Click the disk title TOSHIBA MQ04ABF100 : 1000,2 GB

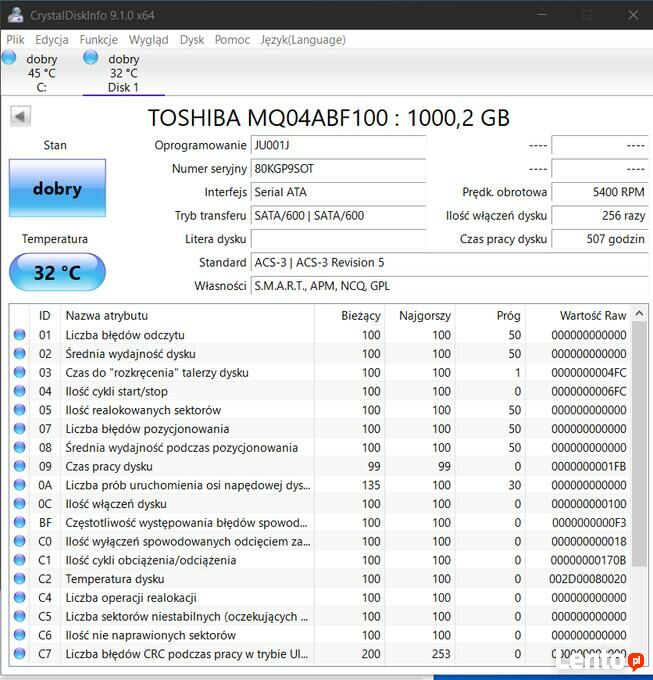pos(329,118)
